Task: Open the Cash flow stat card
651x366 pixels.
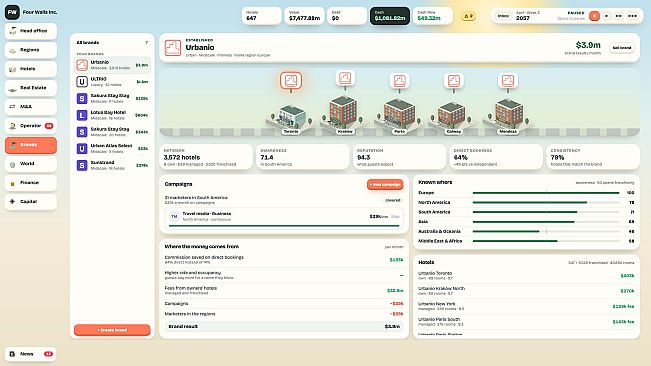Action: (x=433, y=16)
